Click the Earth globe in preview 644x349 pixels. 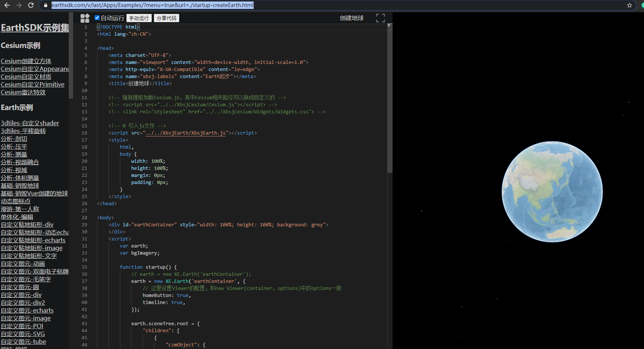pos(552,192)
